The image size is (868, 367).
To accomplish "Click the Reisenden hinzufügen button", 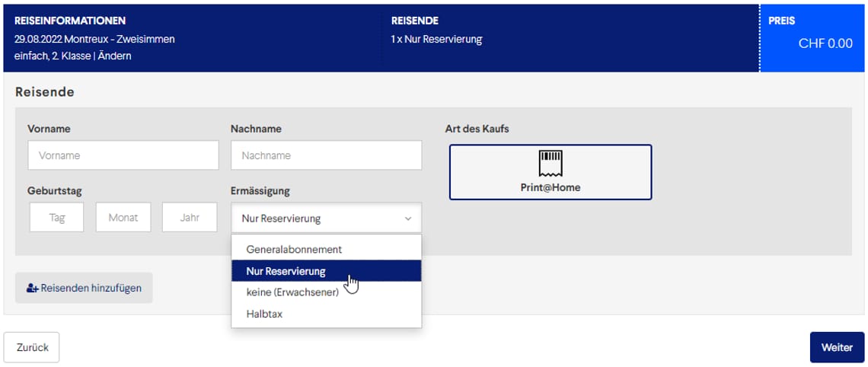I will [84, 289].
